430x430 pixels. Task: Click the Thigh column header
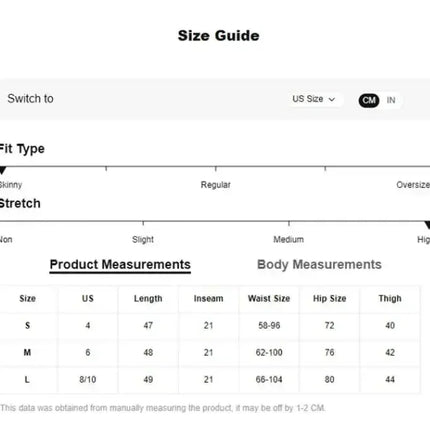coord(390,299)
